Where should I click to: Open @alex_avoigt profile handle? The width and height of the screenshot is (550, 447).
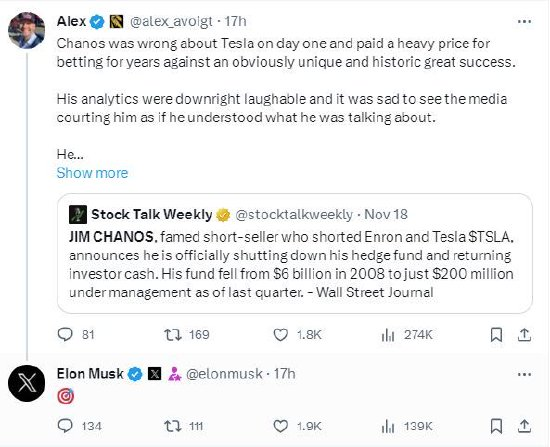(x=171, y=22)
